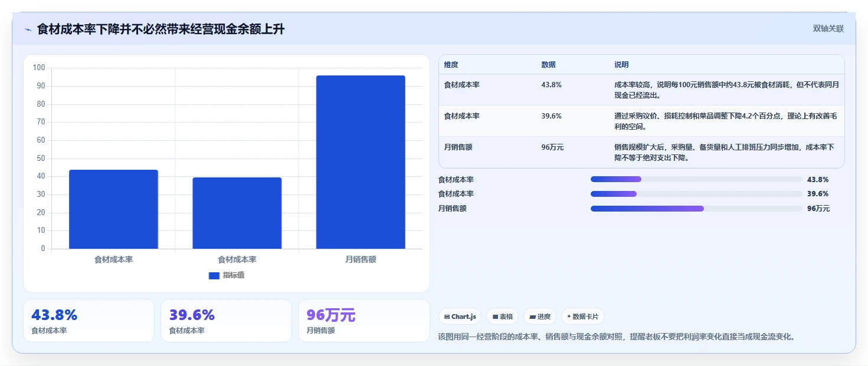Open the 数据卡片 chip
The height and width of the screenshot is (366, 868).
point(582,316)
